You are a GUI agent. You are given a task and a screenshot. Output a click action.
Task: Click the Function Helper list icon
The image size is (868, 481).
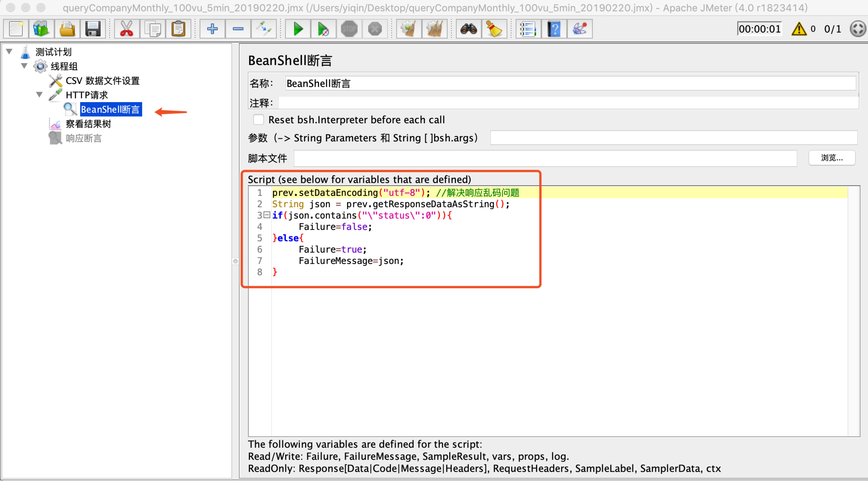point(528,29)
